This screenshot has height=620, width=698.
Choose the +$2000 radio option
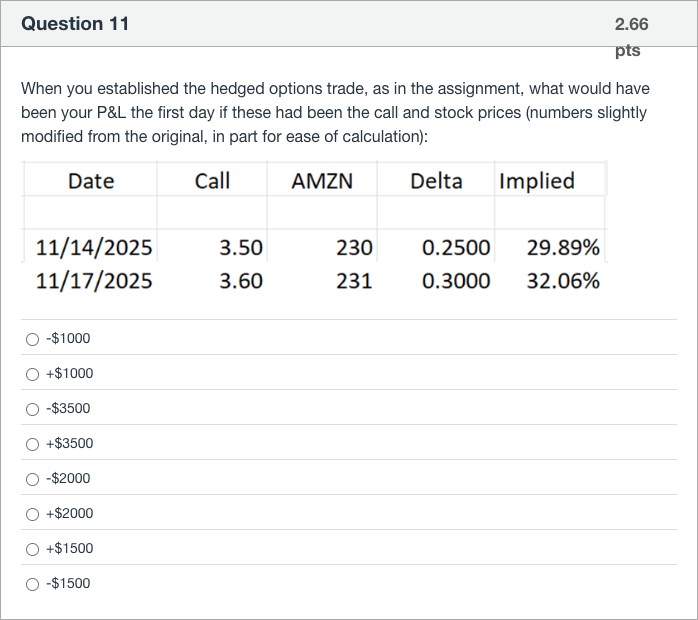[33, 514]
